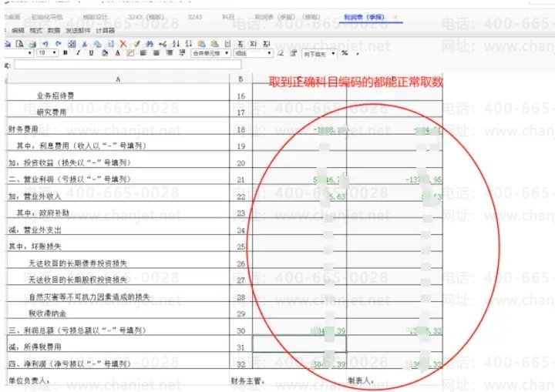Image resolution: width=555 pixels, height=392 pixels.
Task: Undo the last action
Action: pyautogui.click(x=45, y=44)
